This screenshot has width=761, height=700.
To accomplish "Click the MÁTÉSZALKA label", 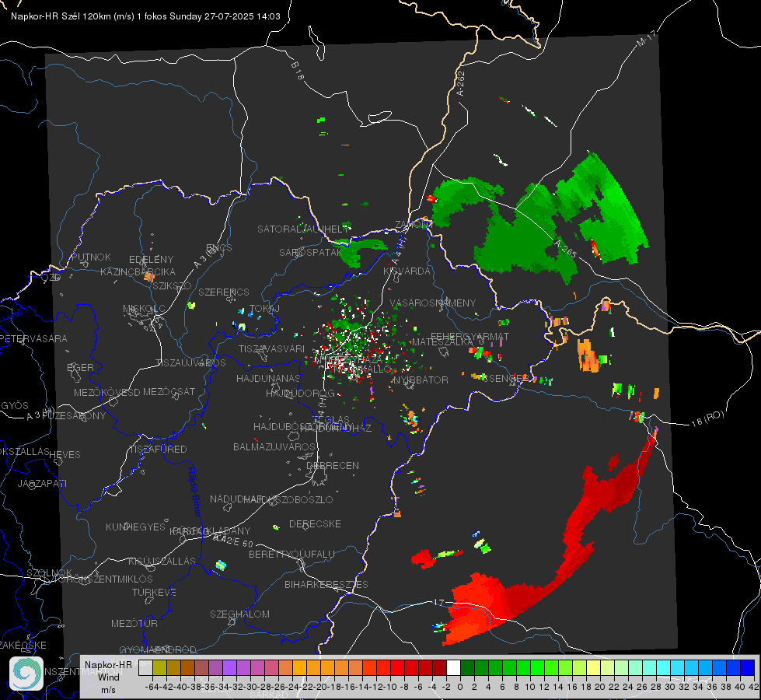I will click(x=442, y=342).
